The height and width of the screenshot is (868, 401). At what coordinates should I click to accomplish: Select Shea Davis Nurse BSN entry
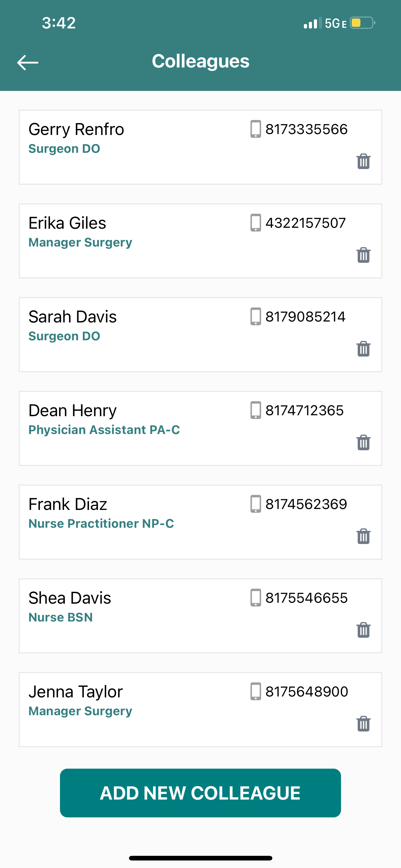click(x=200, y=616)
